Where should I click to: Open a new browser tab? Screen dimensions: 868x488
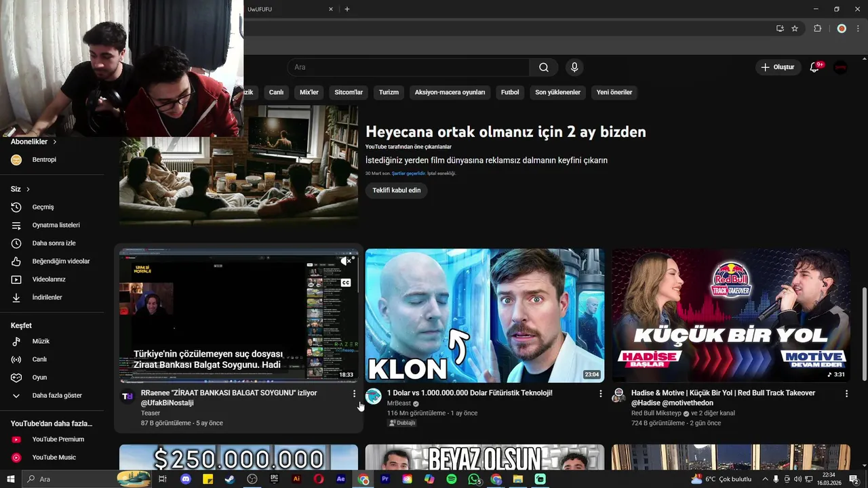pyautogui.click(x=347, y=9)
